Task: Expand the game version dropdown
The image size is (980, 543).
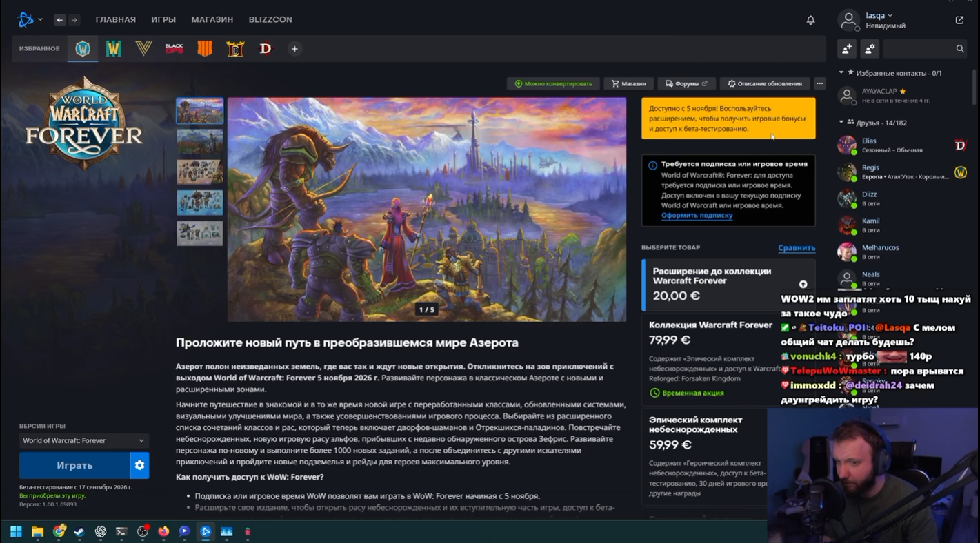Action: 83,440
